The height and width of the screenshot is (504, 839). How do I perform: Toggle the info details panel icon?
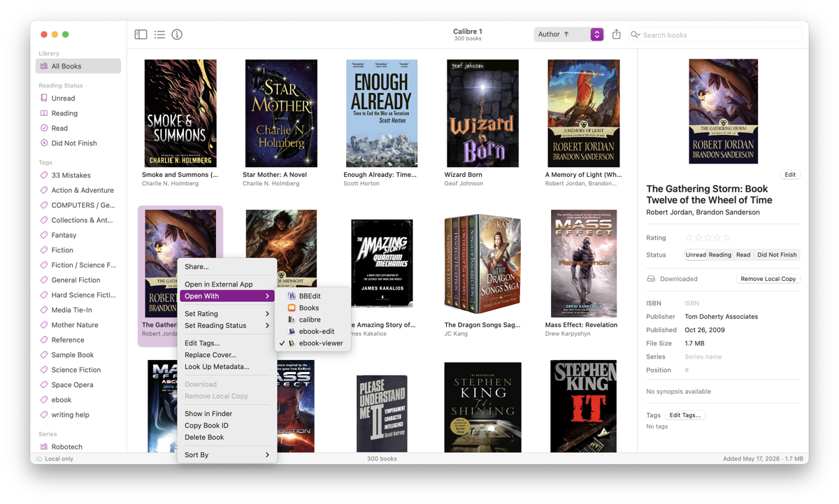[x=177, y=34]
